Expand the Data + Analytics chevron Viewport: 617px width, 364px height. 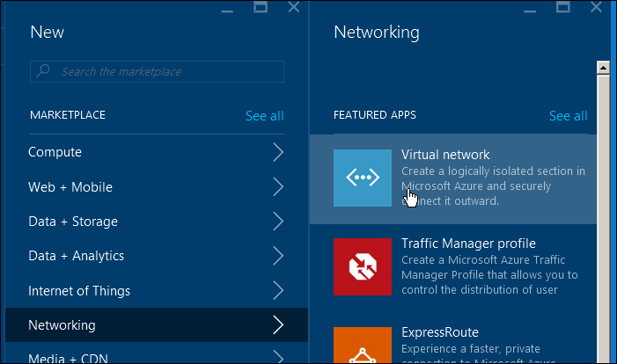pyautogui.click(x=278, y=256)
